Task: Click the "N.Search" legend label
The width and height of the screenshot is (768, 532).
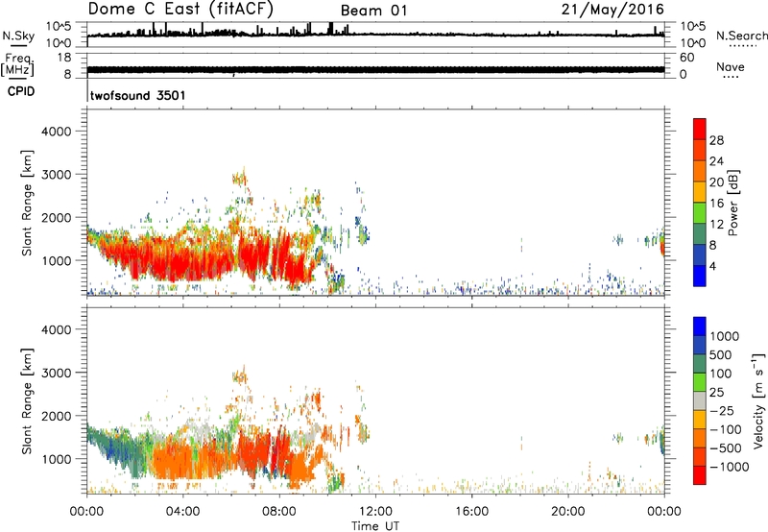Action: point(741,36)
